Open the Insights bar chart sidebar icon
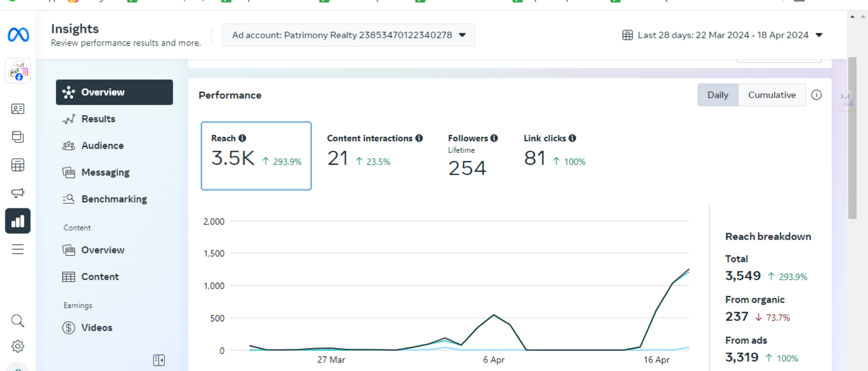Screen dimensions: 868x371 pyautogui.click(x=18, y=221)
